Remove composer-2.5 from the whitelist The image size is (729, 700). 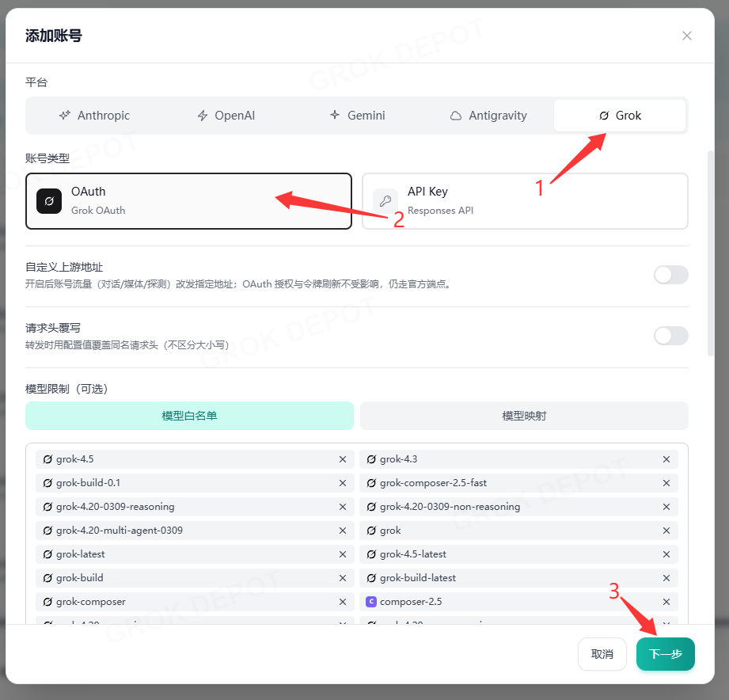[x=666, y=601]
